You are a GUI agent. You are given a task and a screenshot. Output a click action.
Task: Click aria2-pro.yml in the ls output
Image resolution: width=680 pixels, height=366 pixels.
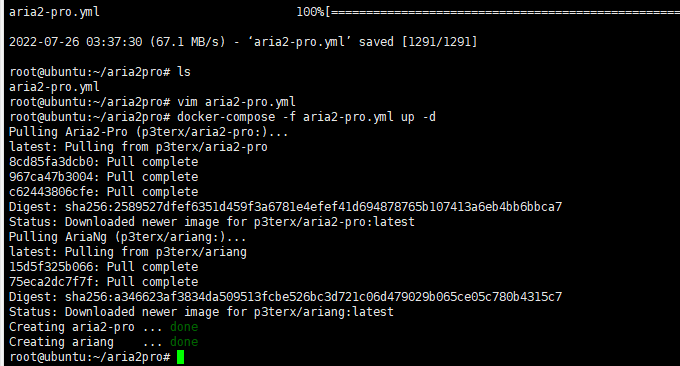pos(54,87)
